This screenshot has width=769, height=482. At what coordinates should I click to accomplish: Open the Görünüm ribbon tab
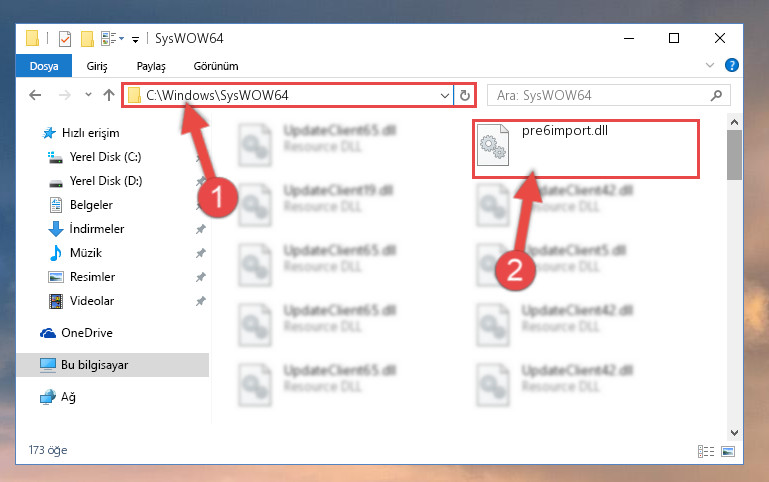click(x=216, y=66)
